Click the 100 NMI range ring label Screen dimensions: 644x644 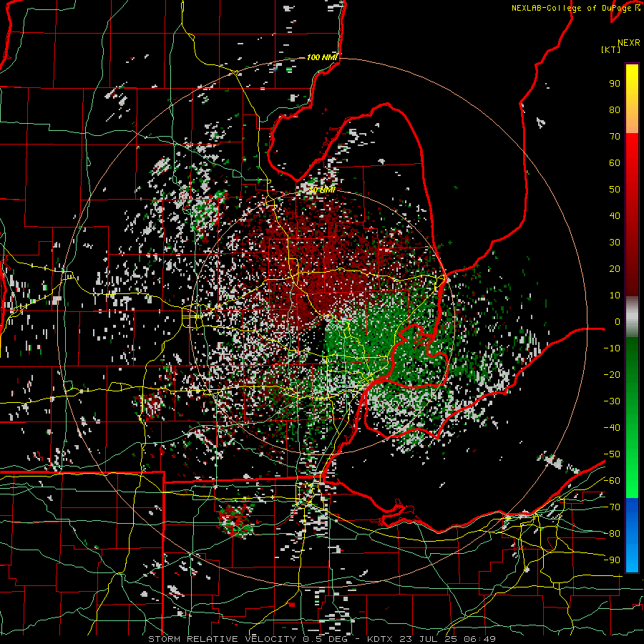click(x=322, y=57)
